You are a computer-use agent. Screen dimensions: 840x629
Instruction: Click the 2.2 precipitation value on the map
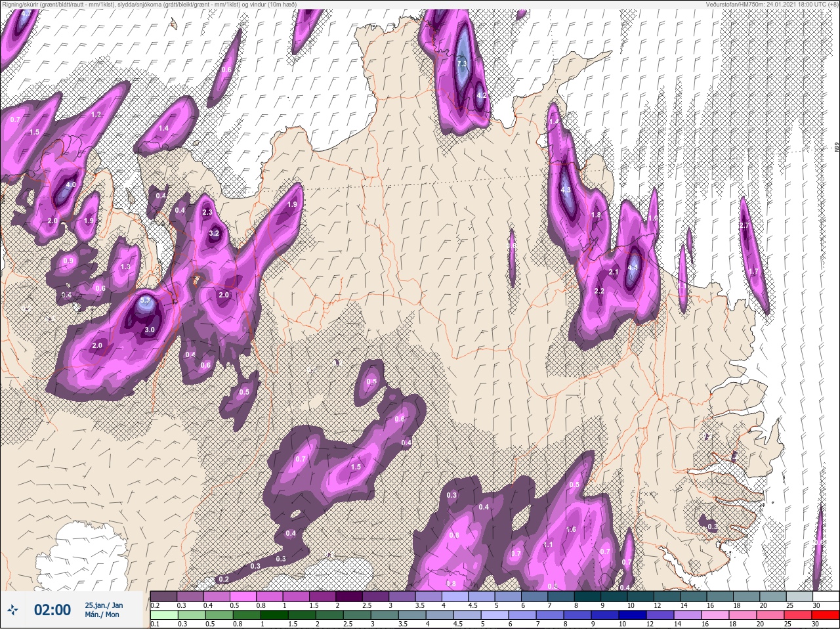coord(598,291)
